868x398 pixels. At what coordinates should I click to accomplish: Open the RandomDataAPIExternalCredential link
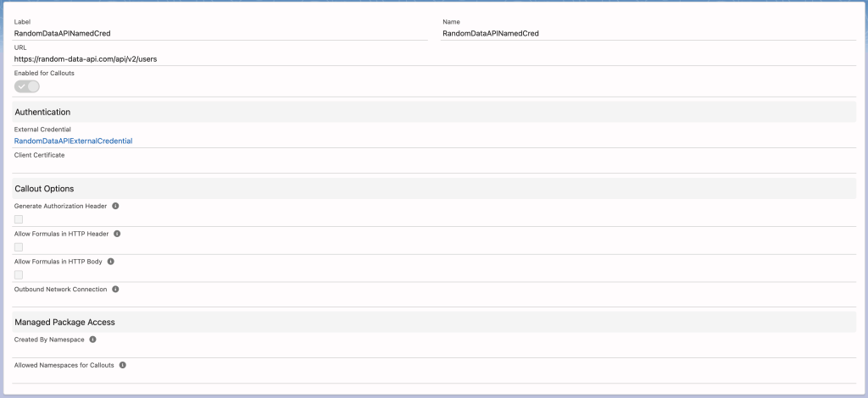coord(73,141)
